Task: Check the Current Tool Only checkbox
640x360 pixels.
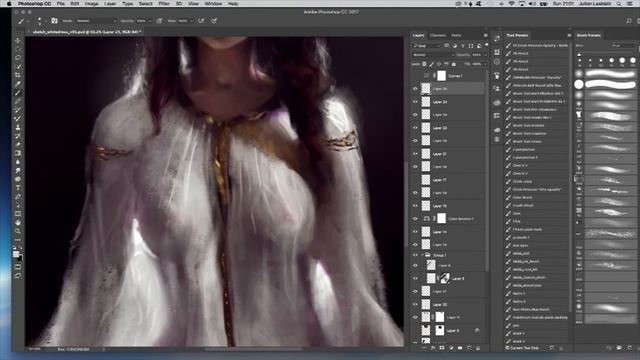Action: point(507,348)
